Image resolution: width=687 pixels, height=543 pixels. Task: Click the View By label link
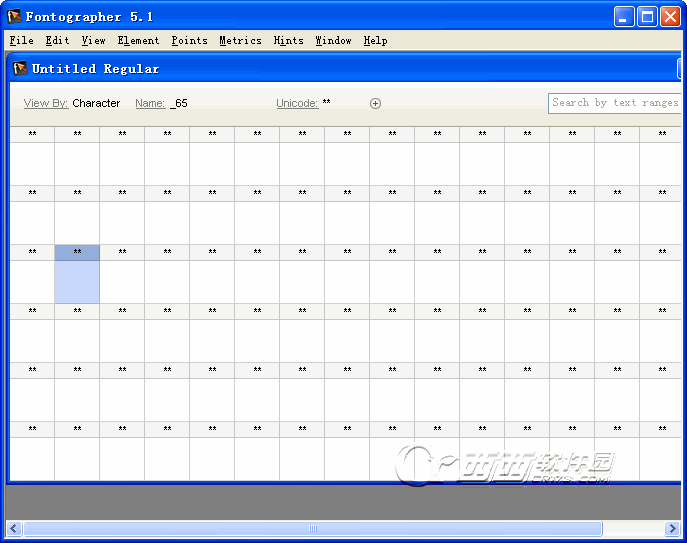point(46,103)
